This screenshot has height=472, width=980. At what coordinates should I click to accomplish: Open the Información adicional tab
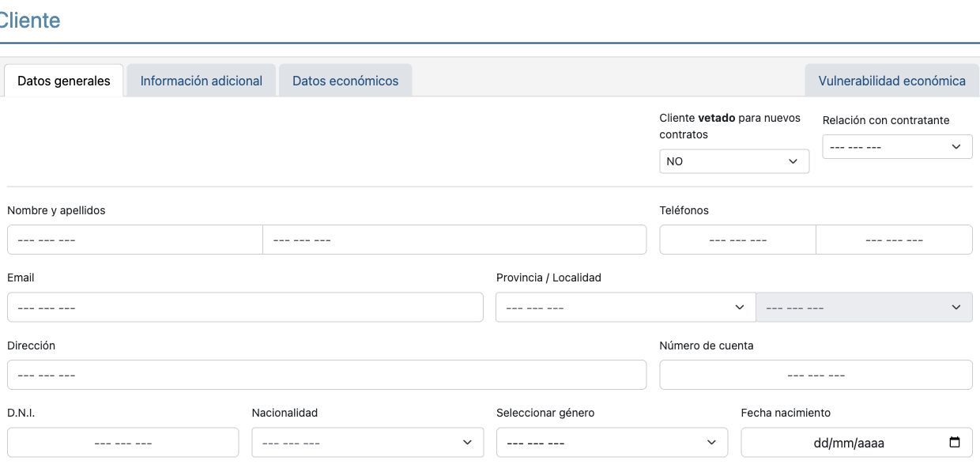coord(202,81)
